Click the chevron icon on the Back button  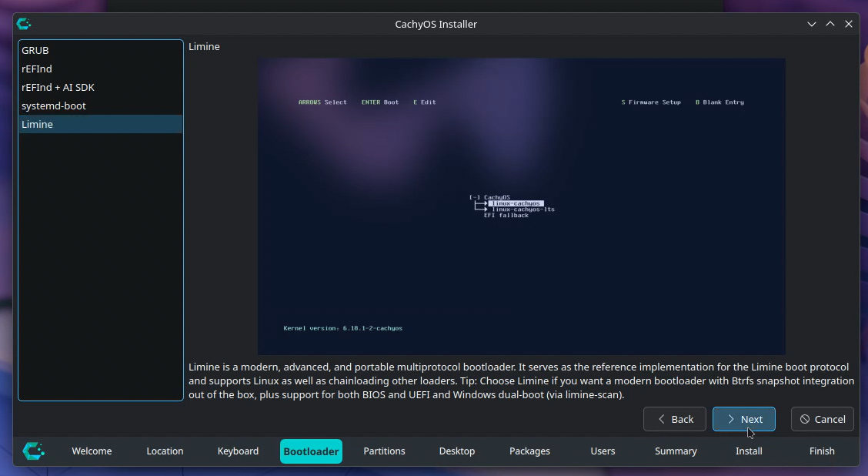pos(662,419)
